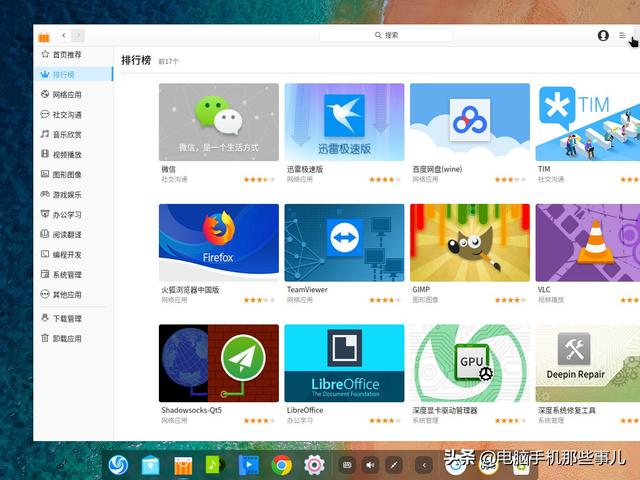Open 社交沟通 category
Screen dimensions: 640x480
(x=66, y=114)
